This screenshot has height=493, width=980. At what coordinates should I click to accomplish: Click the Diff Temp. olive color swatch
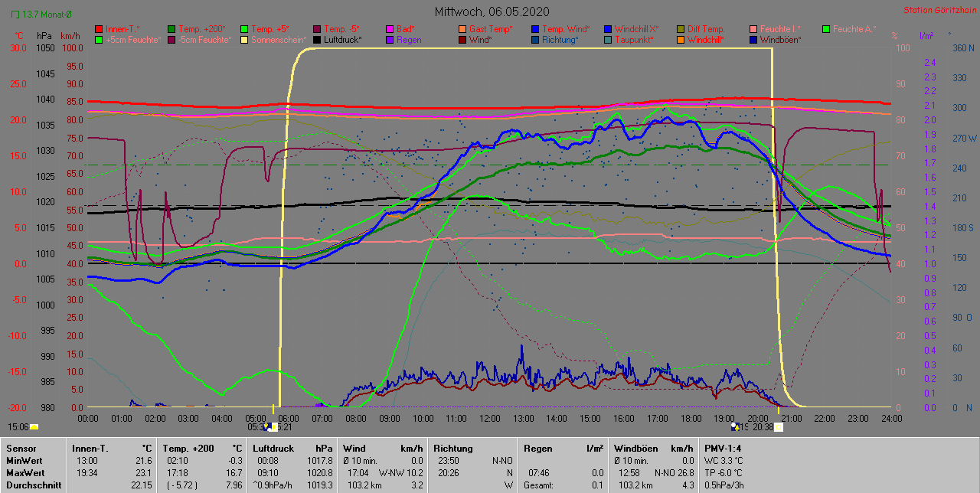pyautogui.click(x=681, y=29)
